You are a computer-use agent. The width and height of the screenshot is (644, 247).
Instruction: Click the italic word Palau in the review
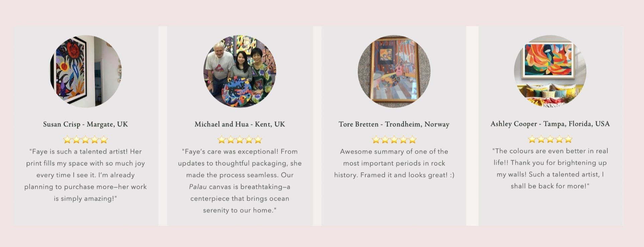tap(198, 187)
